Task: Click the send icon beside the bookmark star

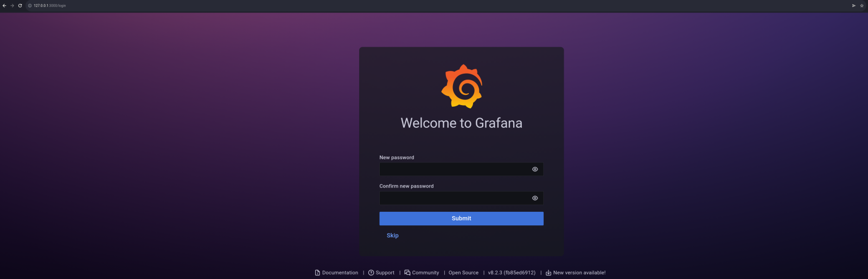Action: (x=853, y=5)
